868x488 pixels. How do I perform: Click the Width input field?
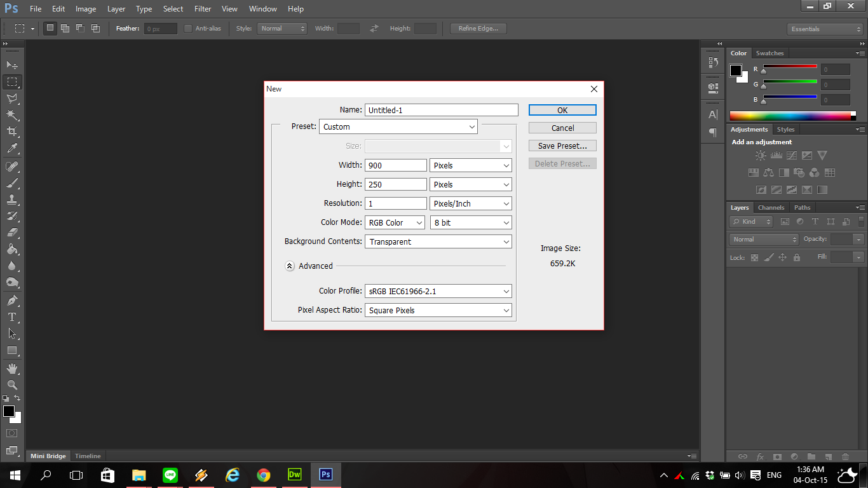(x=396, y=166)
